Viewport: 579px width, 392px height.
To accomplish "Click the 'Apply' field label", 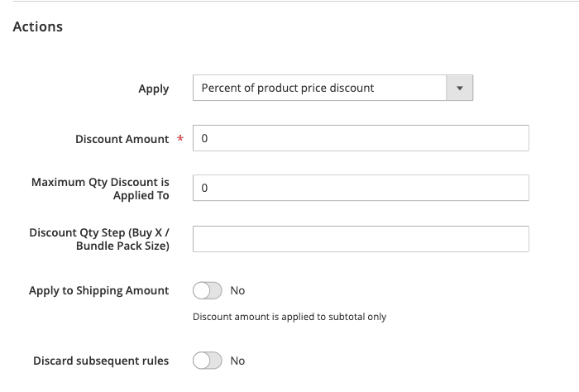I will (x=154, y=88).
